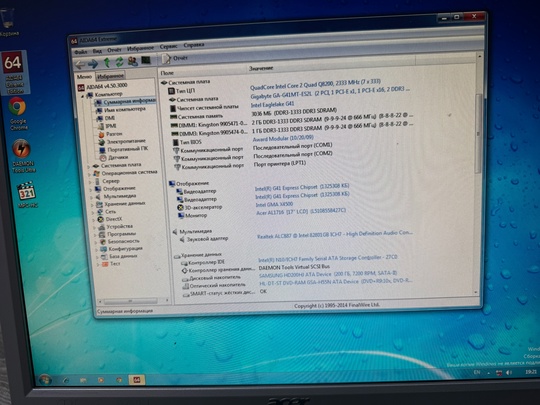Select Портативный ПК tree item
The width and height of the screenshot is (540, 405).
(x=123, y=149)
